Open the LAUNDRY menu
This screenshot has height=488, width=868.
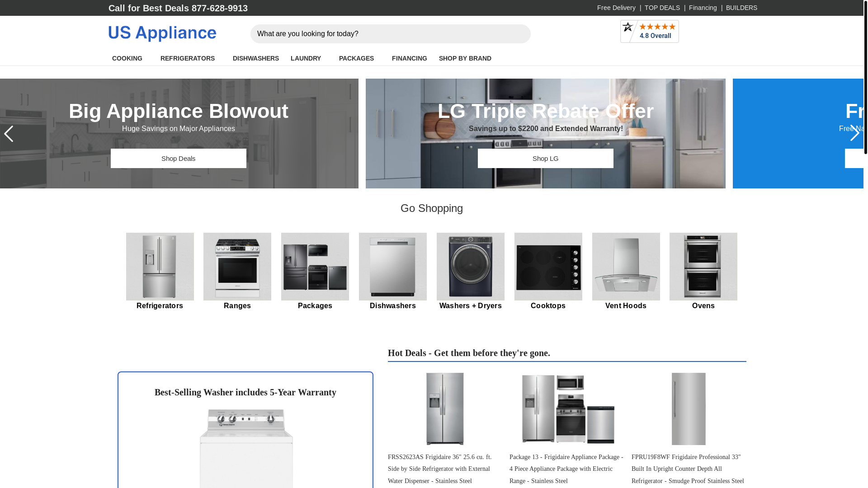pos(306,58)
